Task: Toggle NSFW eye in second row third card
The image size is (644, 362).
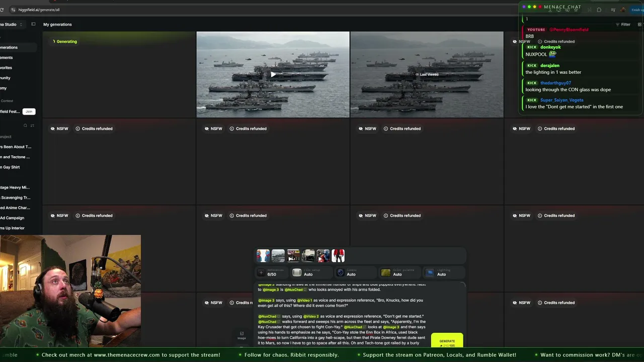Action: [x=360, y=129]
